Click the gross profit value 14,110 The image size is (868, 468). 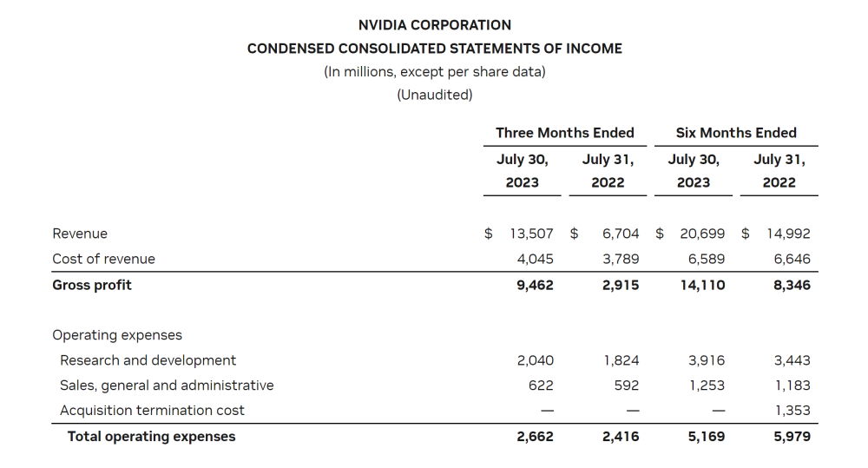[x=702, y=286]
